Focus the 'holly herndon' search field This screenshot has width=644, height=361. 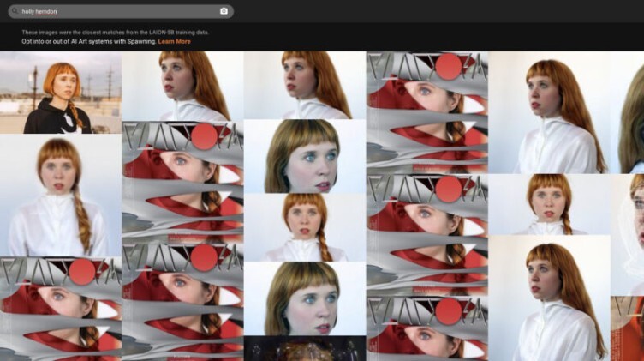pos(111,11)
